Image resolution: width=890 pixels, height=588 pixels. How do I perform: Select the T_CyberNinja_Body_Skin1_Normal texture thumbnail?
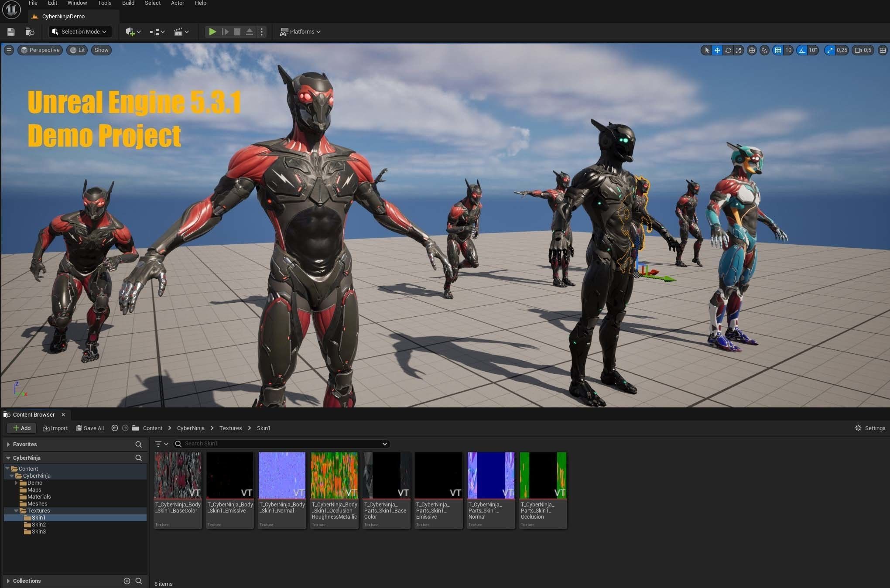click(282, 475)
